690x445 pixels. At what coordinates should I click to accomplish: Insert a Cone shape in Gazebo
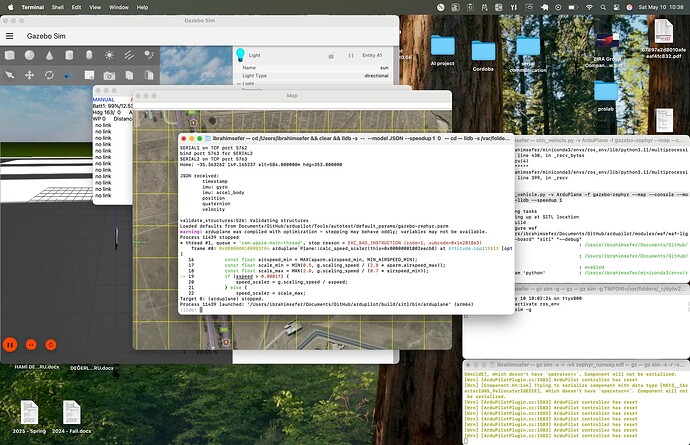49,55
